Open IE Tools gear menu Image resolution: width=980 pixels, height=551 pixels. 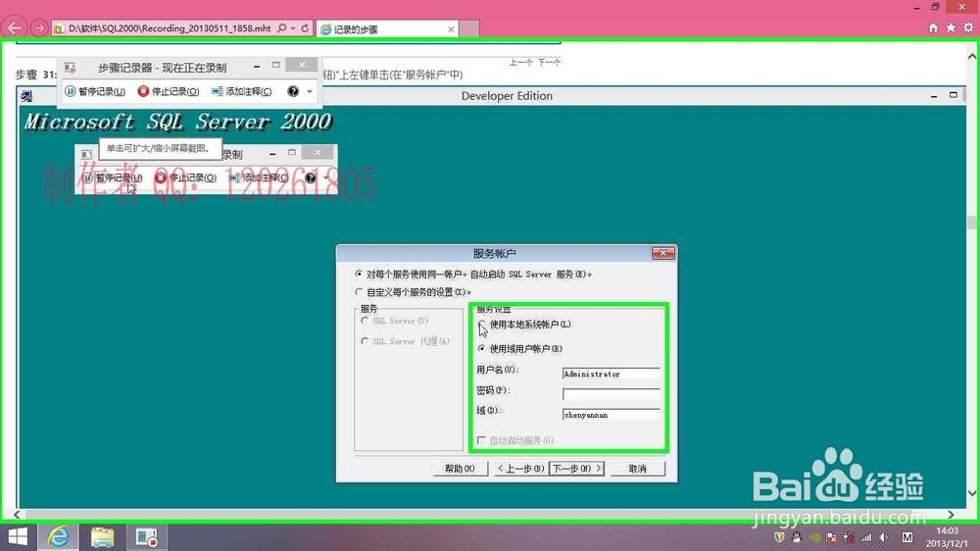click(x=968, y=27)
